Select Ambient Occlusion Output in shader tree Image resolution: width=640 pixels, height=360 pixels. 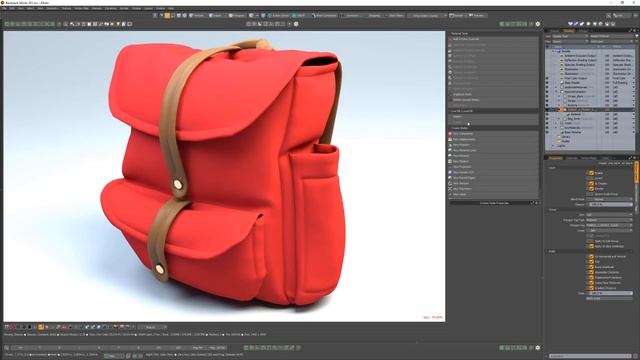[580, 56]
